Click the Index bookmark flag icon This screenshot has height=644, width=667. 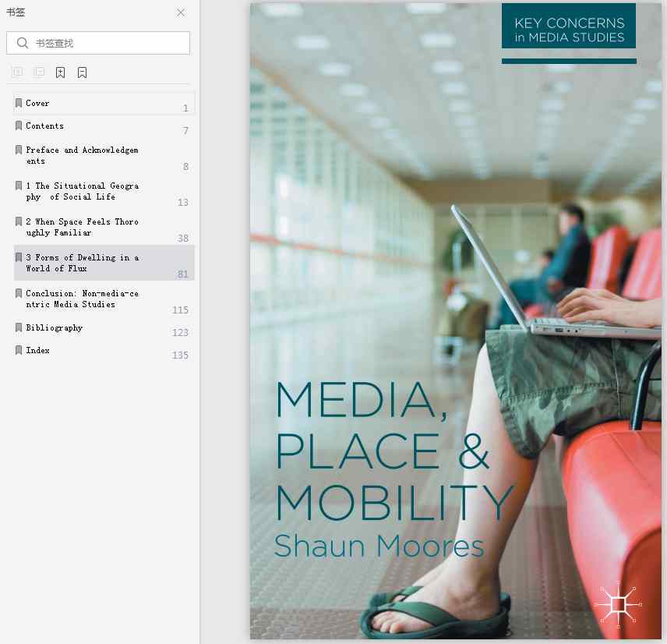(x=19, y=350)
